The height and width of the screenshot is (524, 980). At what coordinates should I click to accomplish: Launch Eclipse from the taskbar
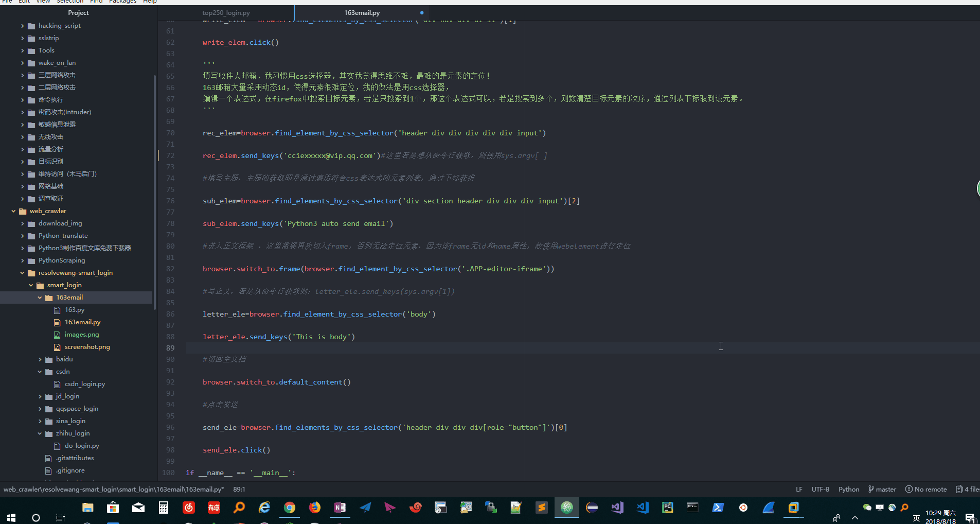[592, 508]
